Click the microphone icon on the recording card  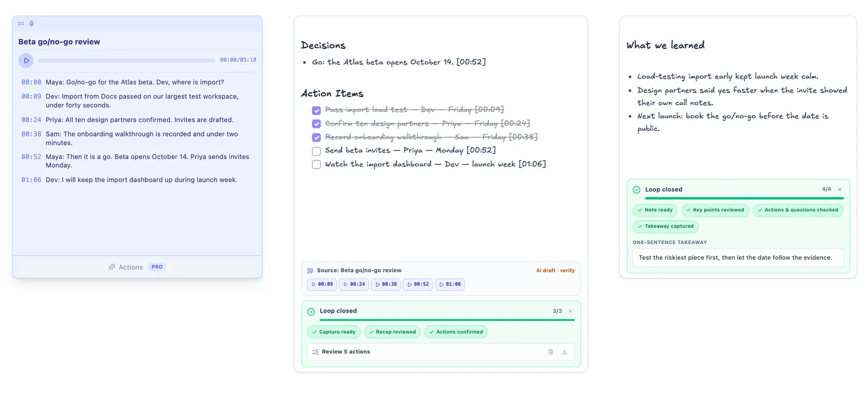coord(31,24)
